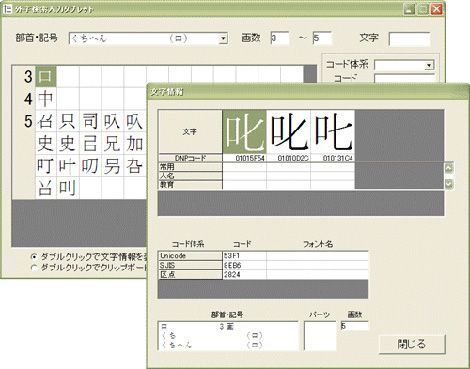470x369 pixels.
Task: Click the tablet window's app icon in title bar
Action: tap(7, 9)
